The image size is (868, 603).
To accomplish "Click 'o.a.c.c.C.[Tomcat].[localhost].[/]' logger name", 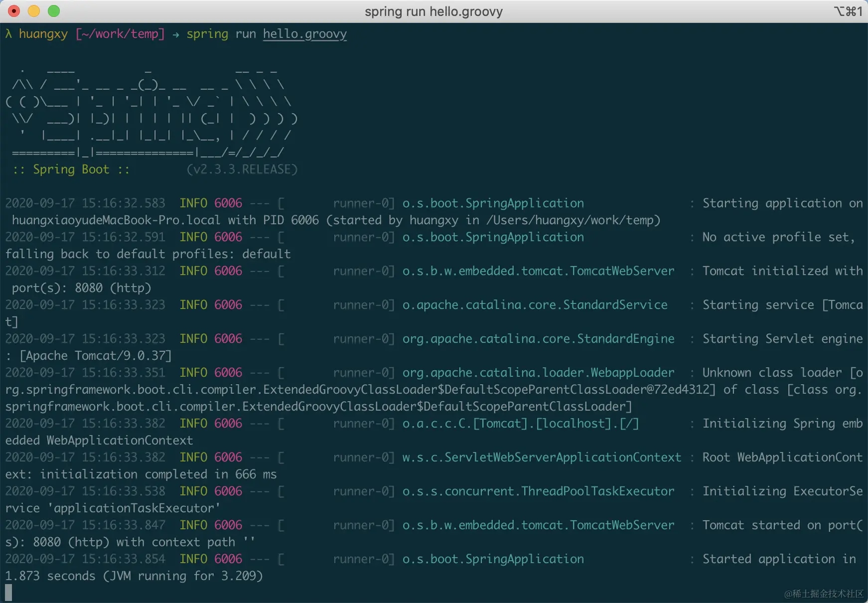I will [x=521, y=424].
